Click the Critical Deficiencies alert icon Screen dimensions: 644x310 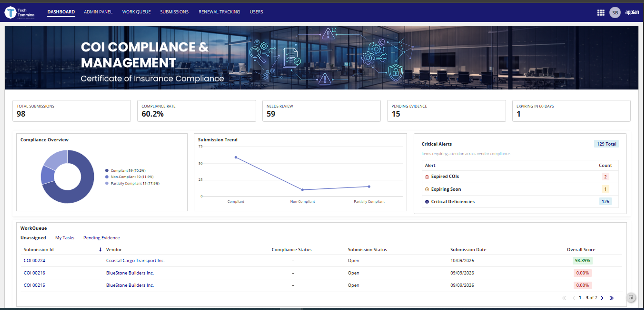pos(427,202)
